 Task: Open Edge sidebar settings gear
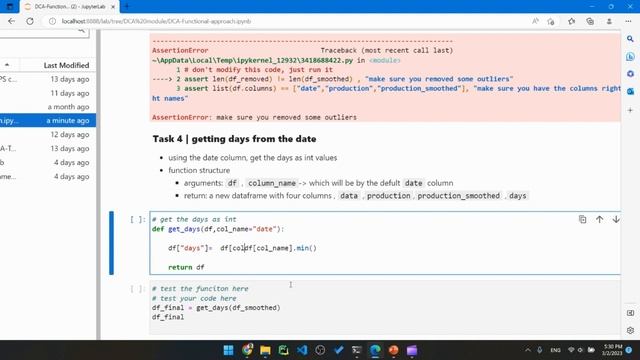tap(630, 330)
